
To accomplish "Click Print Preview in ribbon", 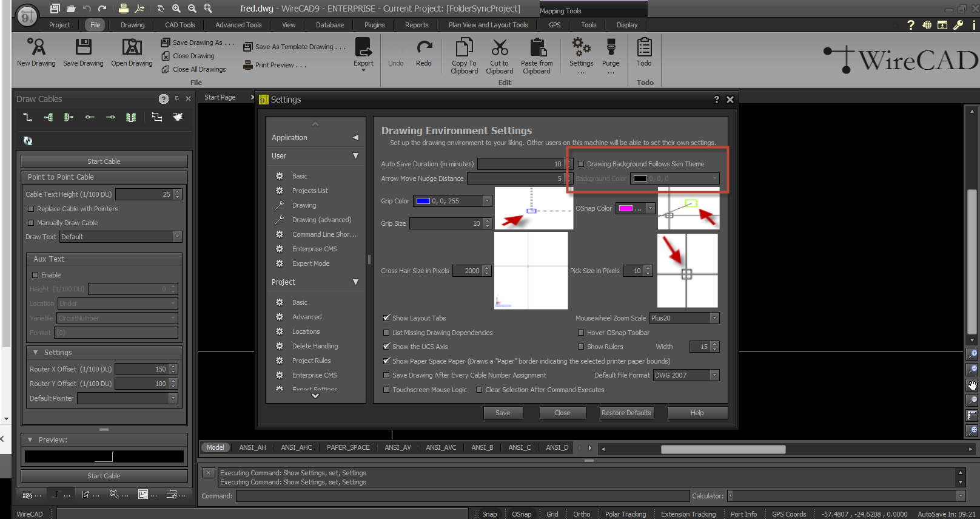I will pyautogui.click(x=275, y=65).
